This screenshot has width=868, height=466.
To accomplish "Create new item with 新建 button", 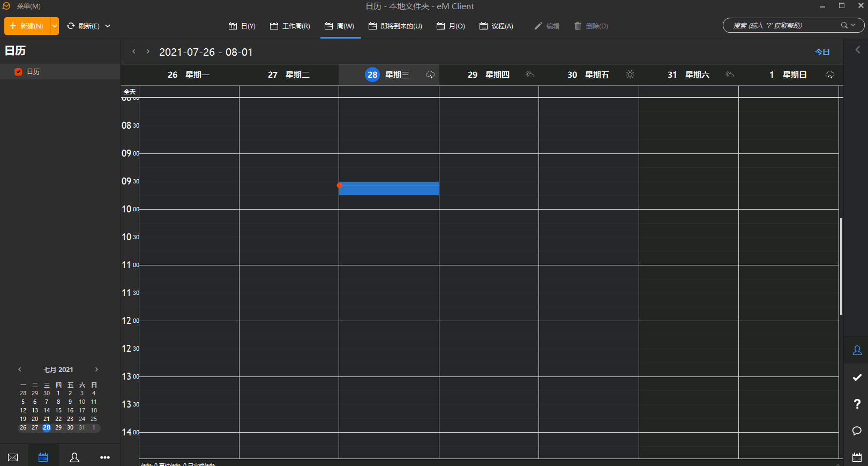I will pos(27,26).
